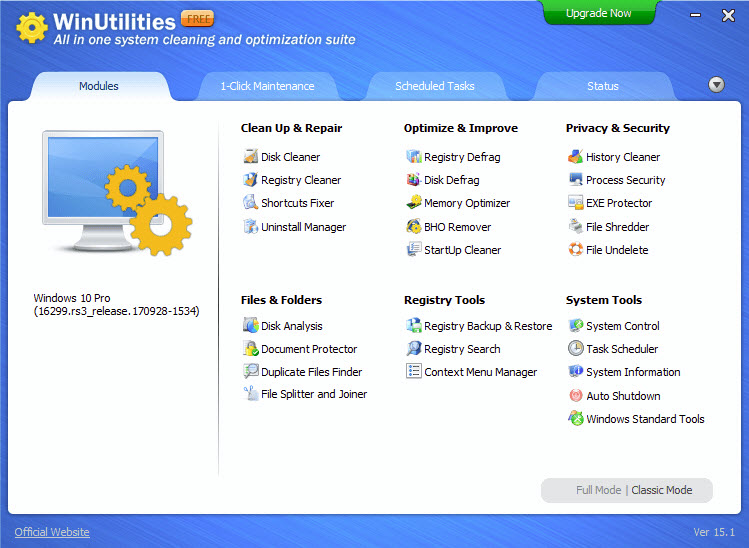The image size is (749, 548).
Task: Click the File Shredder icon
Action: [576, 226]
